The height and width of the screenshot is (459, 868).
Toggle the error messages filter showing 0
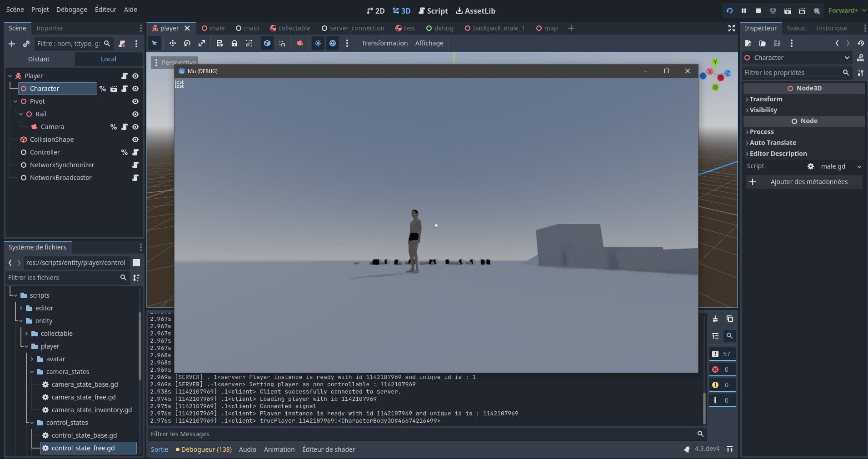pos(722,369)
